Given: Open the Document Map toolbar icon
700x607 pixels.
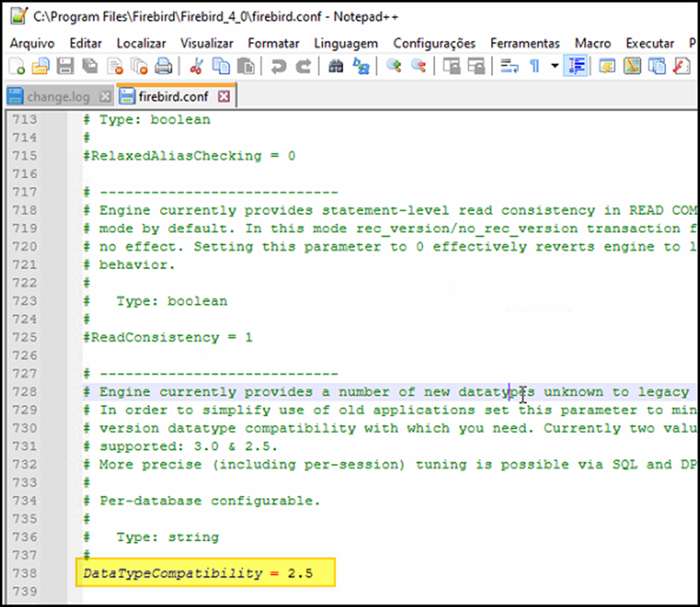Looking at the screenshot, I should pyautogui.click(x=632, y=66).
